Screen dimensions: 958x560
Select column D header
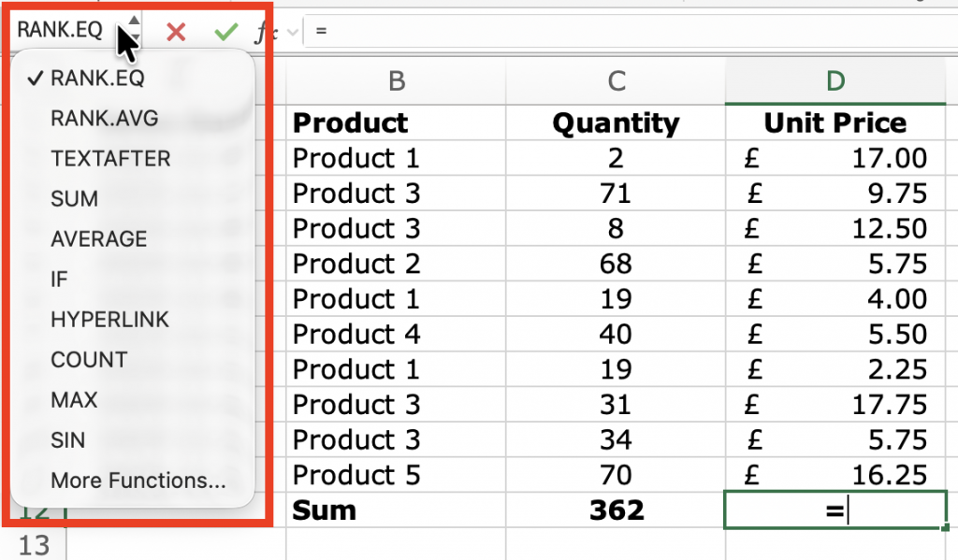pos(835,81)
